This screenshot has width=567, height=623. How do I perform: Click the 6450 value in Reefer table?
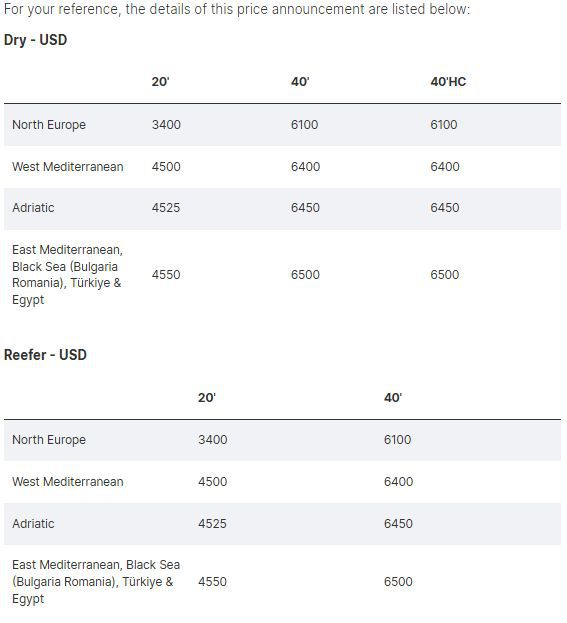coord(398,524)
